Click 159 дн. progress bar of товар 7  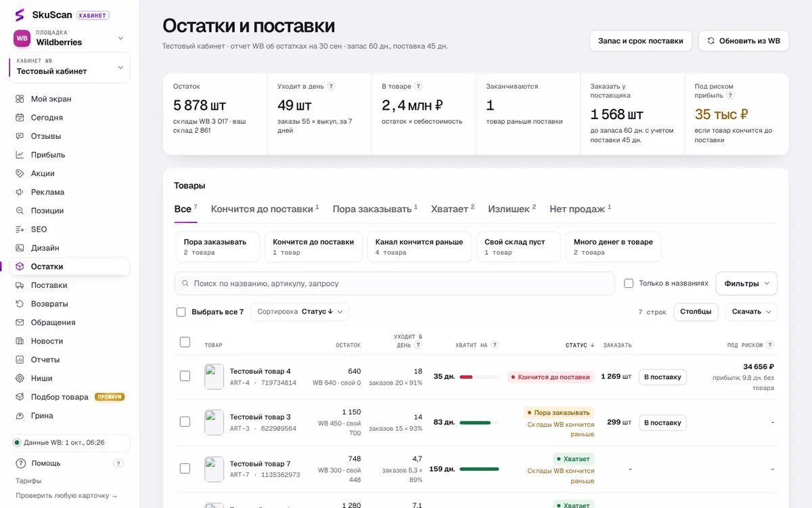click(479, 469)
